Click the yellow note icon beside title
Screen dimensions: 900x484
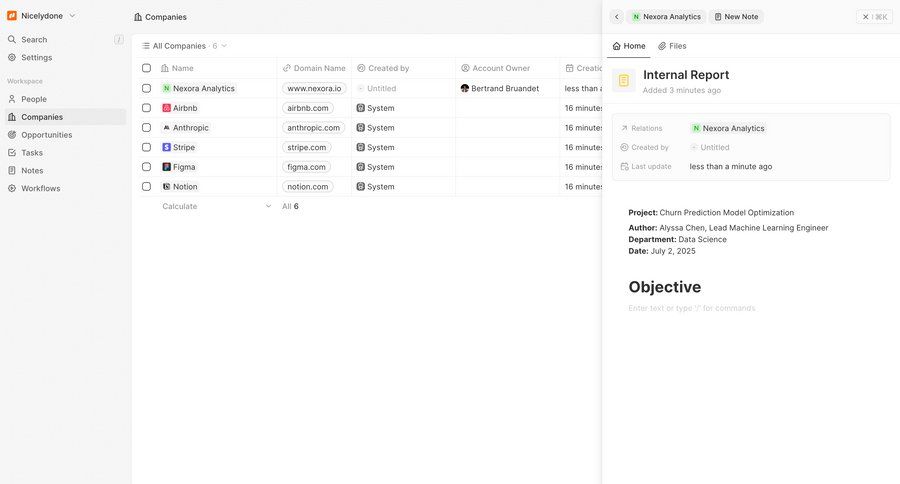(624, 81)
